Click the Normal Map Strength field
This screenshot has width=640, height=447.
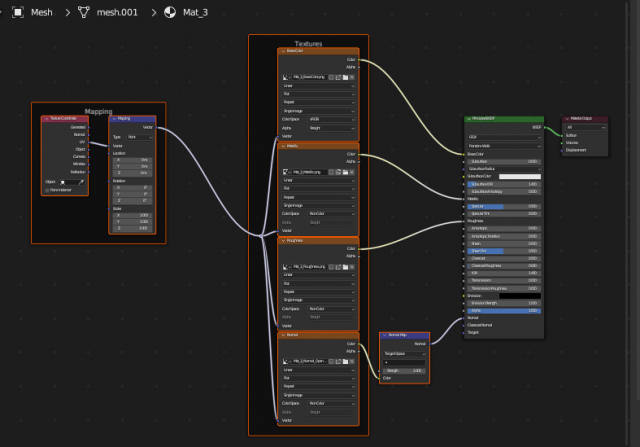tap(404, 370)
